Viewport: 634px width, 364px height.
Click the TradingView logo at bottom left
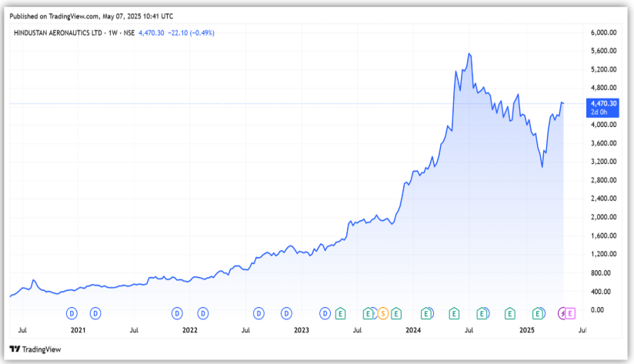click(x=38, y=349)
